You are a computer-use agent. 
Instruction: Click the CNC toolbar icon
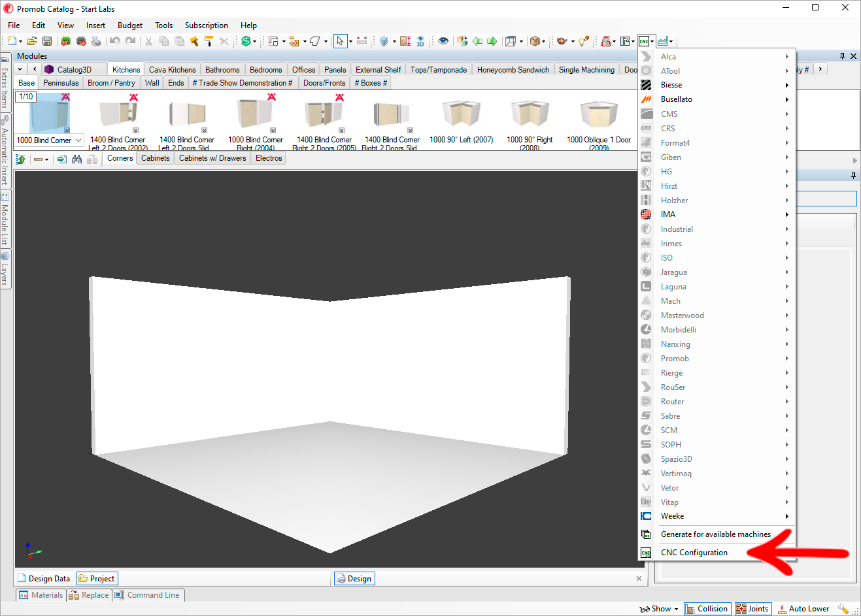click(644, 41)
